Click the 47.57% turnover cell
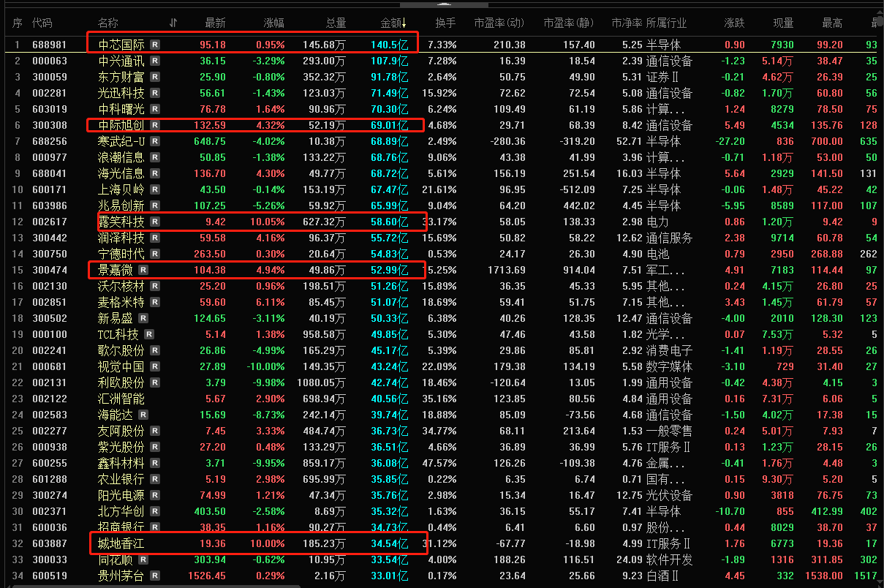The image size is (884, 588). coord(441,463)
